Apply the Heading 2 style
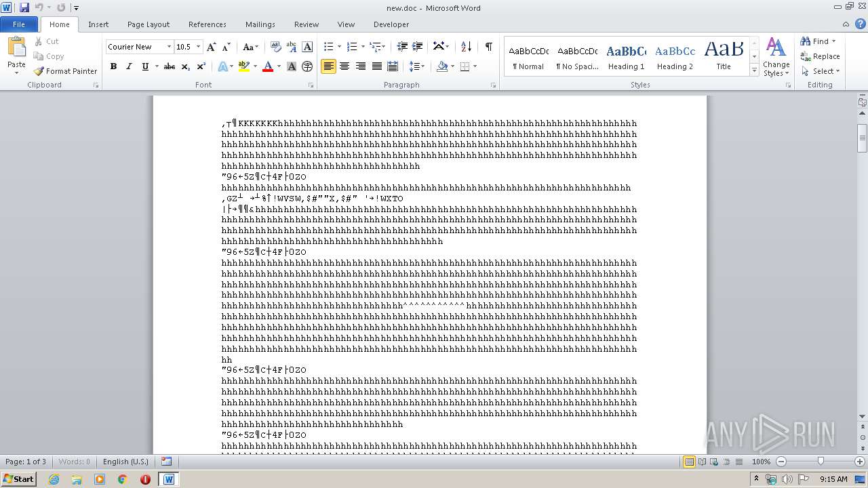This screenshot has height=488, width=868. click(675, 57)
